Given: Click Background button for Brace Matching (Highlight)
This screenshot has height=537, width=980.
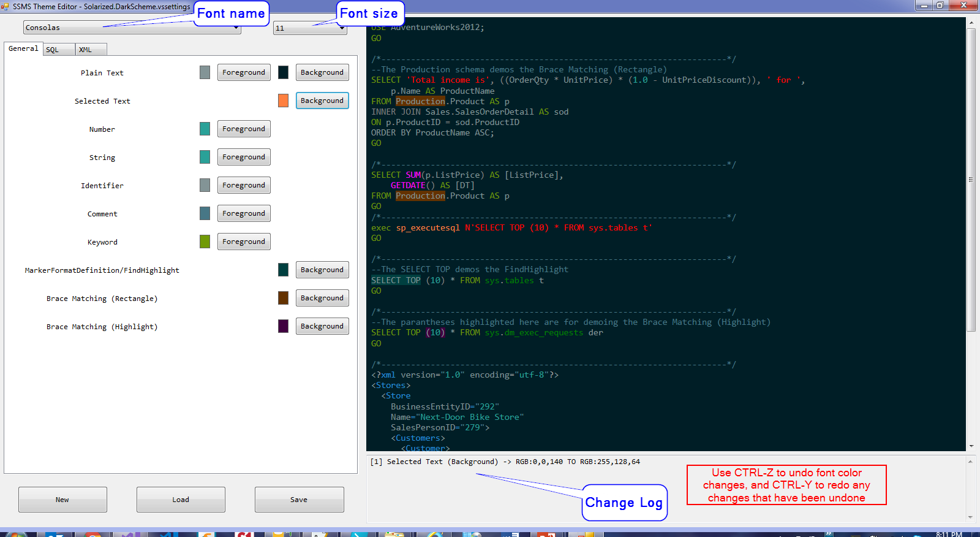Looking at the screenshot, I should 322,326.
